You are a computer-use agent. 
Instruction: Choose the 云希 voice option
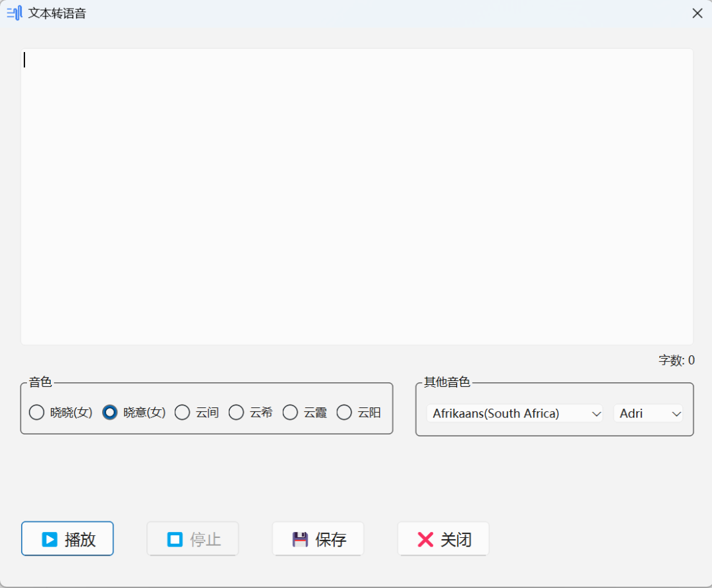(x=251, y=412)
